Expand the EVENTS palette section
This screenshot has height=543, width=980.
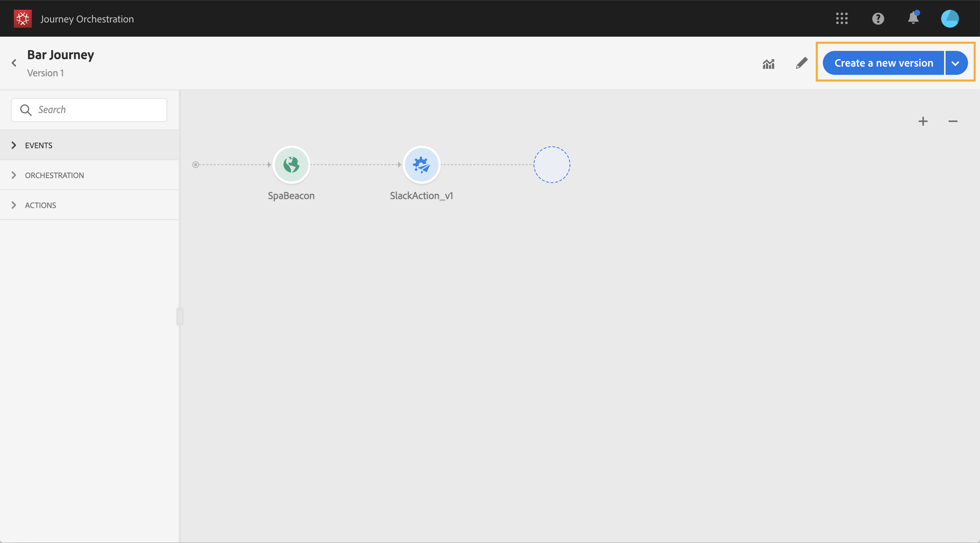[89, 145]
